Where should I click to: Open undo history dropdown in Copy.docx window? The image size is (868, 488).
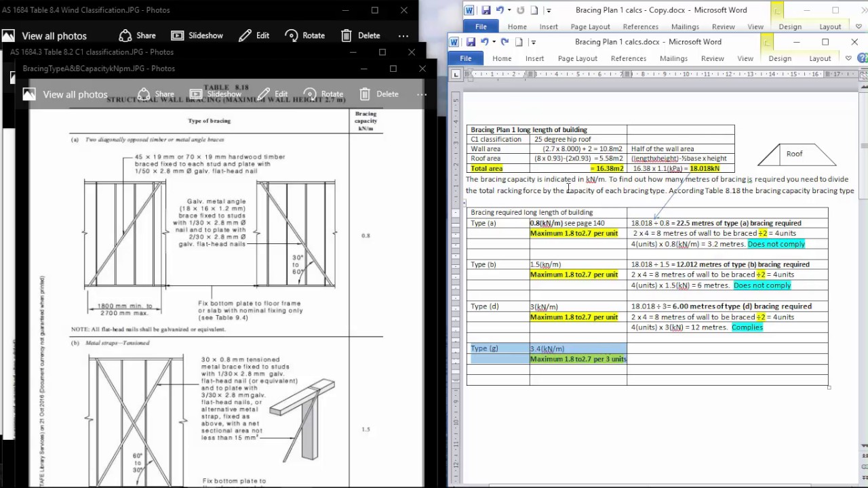(x=509, y=10)
